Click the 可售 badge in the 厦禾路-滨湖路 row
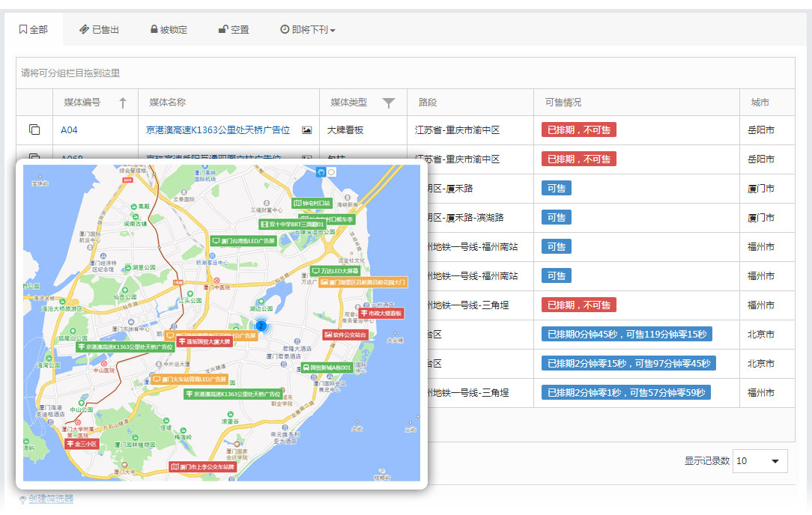Image resolution: width=812 pixels, height=515 pixels. (556, 217)
